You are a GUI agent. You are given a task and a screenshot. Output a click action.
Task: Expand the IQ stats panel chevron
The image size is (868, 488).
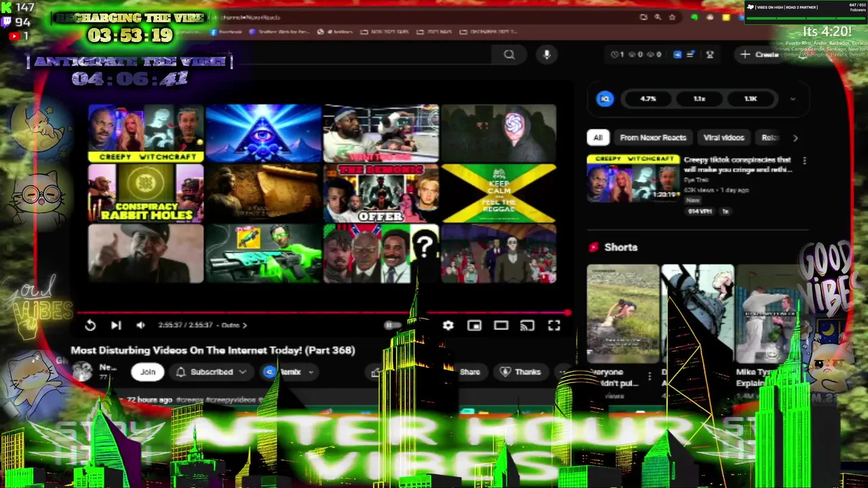(792, 99)
